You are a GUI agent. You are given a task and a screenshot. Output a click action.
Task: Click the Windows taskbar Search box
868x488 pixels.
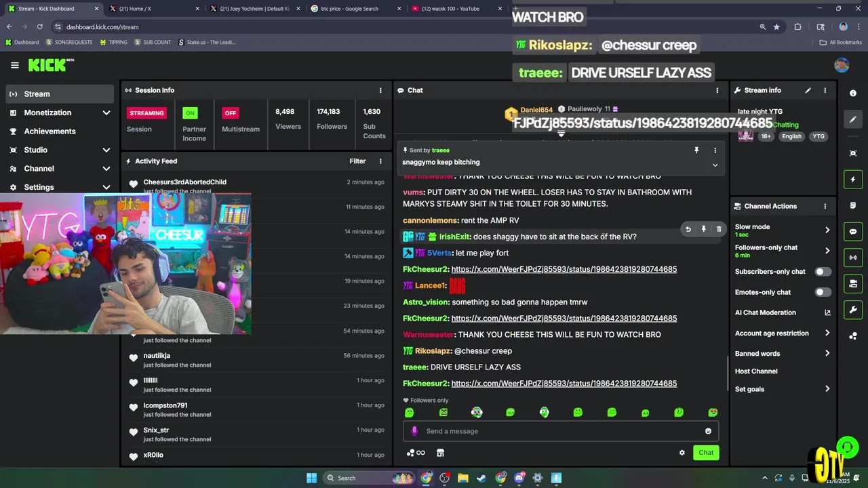368,478
